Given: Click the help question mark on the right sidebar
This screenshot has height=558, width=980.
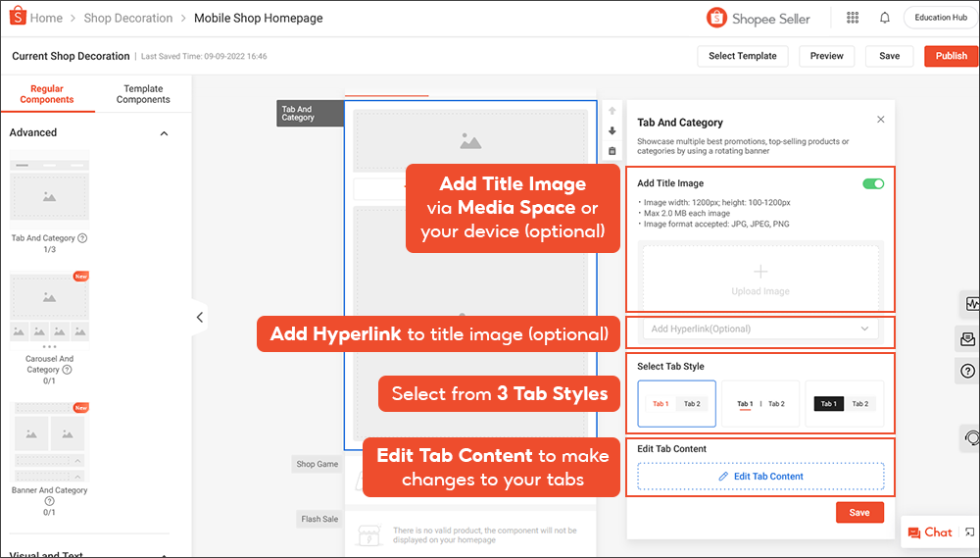Looking at the screenshot, I should (968, 371).
